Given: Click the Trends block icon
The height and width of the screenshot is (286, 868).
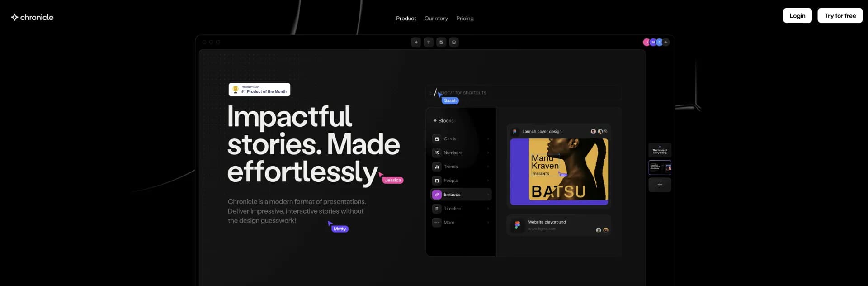Looking at the screenshot, I should point(437,167).
